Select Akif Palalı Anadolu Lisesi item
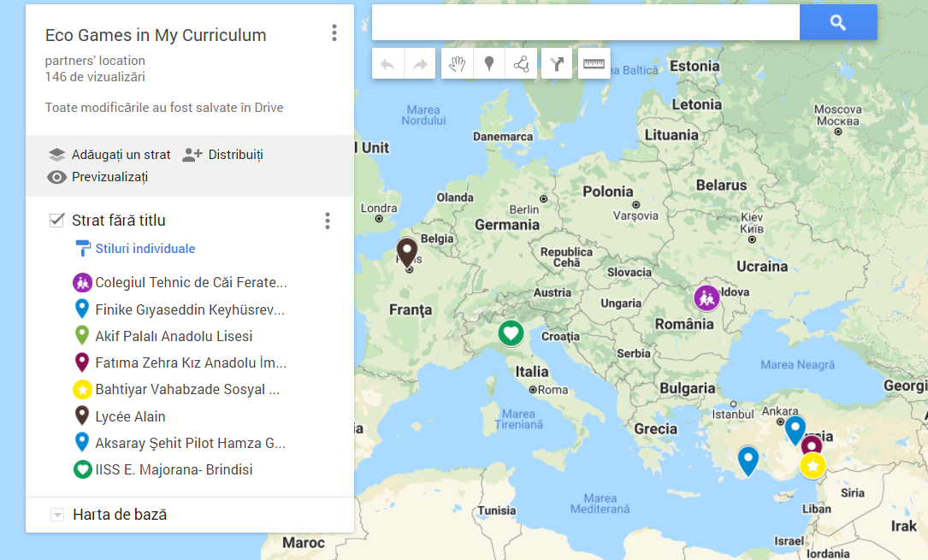This screenshot has width=928, height=560. coord(174,337)
